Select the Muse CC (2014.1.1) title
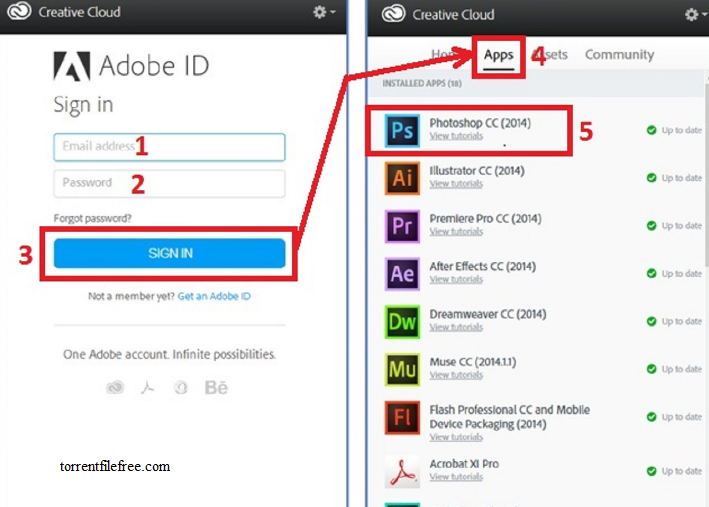 click(473, 362)
